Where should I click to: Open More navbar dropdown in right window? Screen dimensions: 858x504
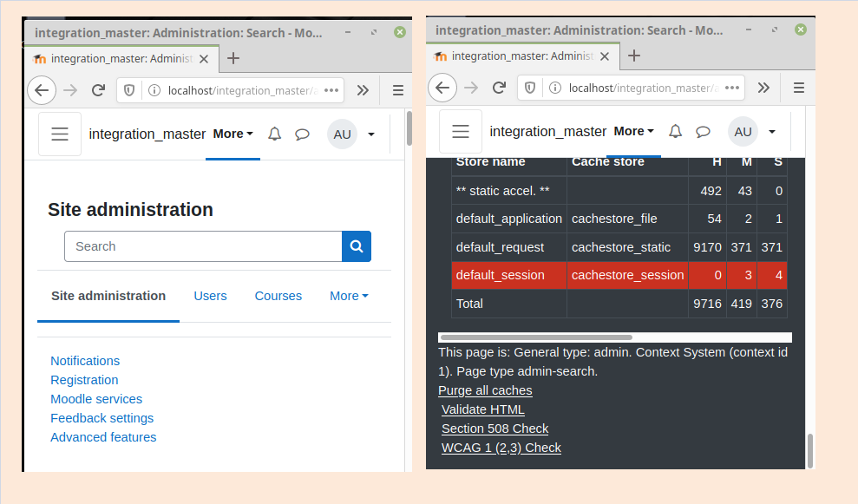[633, 131]
